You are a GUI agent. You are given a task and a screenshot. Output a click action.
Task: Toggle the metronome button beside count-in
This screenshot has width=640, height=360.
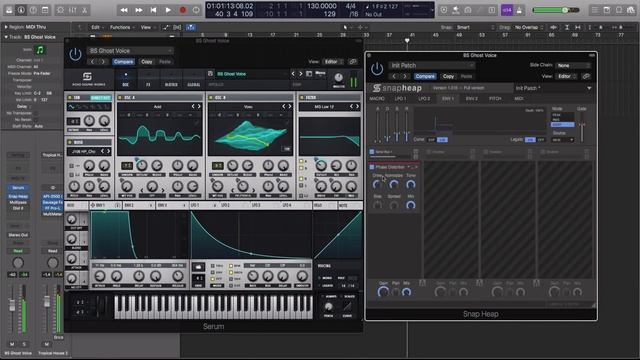click(x=519, y=10)
